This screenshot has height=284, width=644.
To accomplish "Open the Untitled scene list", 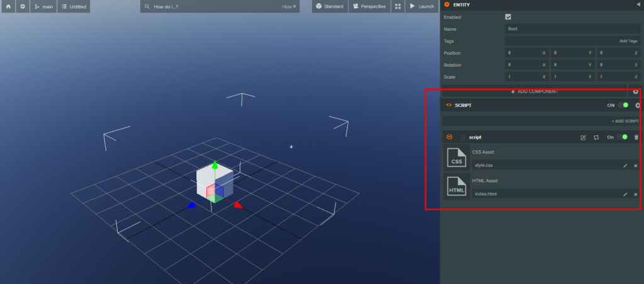I will click(x=73, y=6).
